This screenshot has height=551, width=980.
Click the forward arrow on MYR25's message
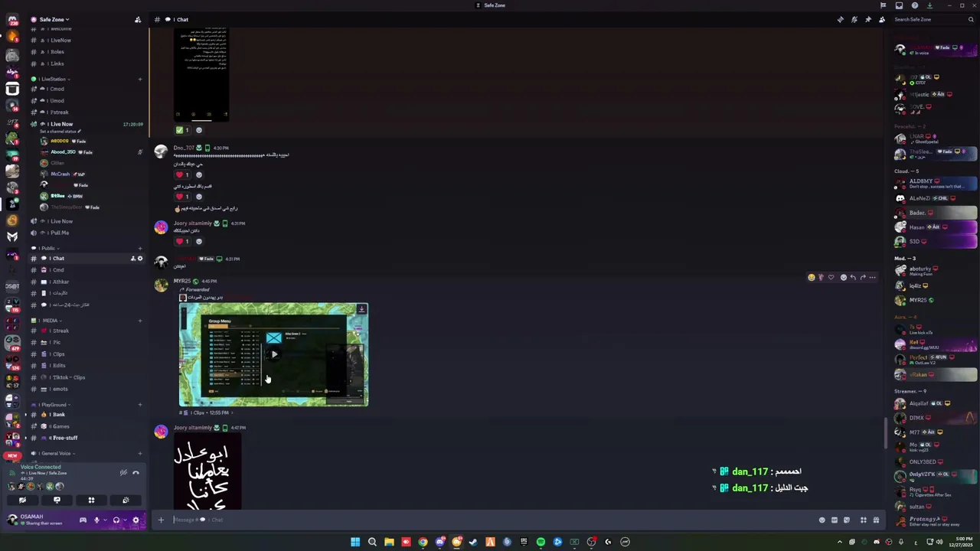click(863, 277)
